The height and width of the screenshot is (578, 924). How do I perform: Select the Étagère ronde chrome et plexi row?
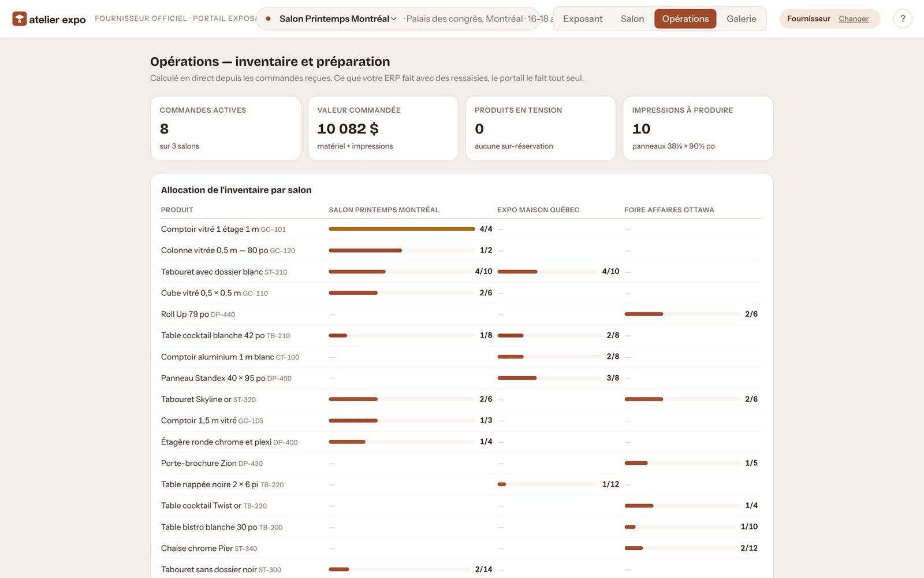pyautogui.click(x=461, y=442)
